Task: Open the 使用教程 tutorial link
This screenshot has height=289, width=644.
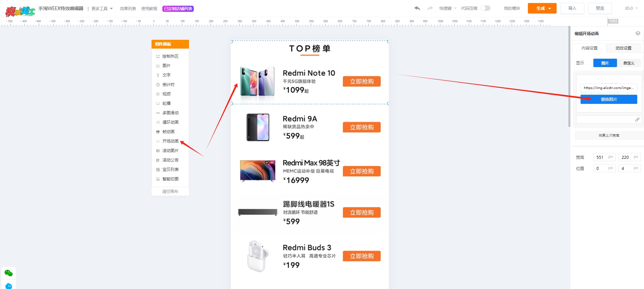Action: click(x=149, y=9)
